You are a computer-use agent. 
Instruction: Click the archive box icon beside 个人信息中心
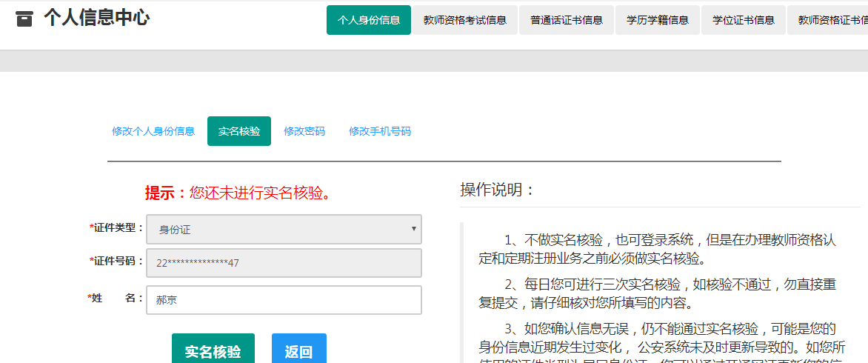pos(24,19)
